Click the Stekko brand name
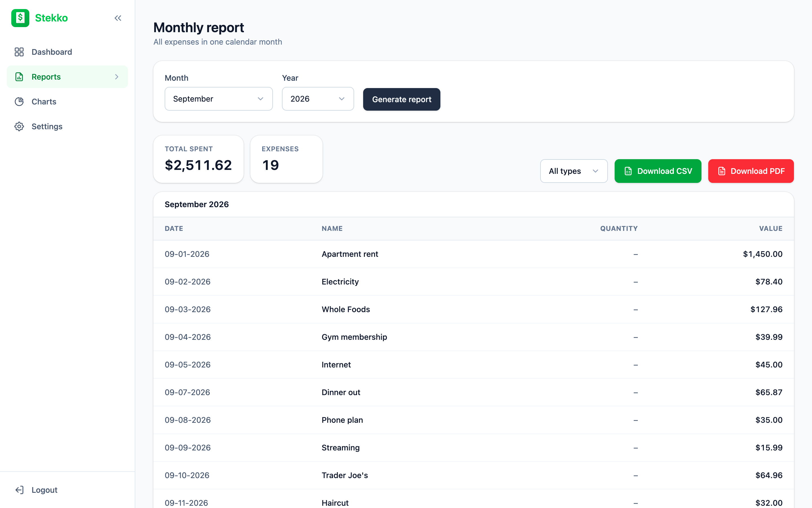The height and width of the screenshot is (508, 812). (x=51, y=18)
